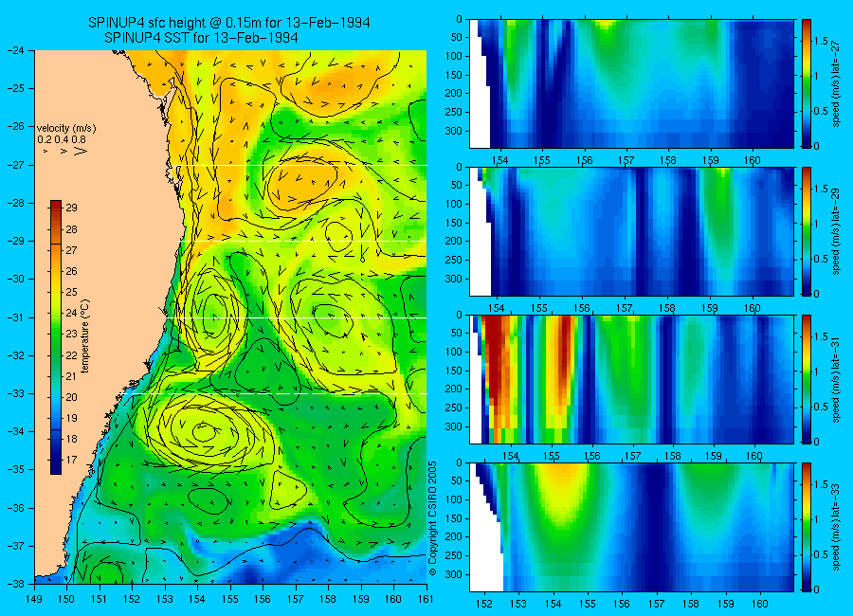Open the lat=-31 speed section panel
Screen dimensions: 853x616
(x=631, y=379)
